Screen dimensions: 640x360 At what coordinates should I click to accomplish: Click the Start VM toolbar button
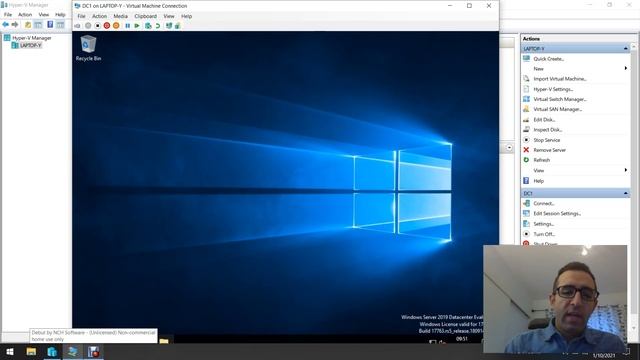click(88, 26)
